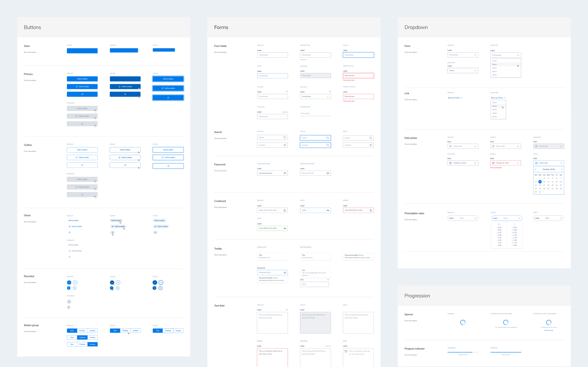Click green checkmark in Amsterdam success field

[x=328, y=96]
